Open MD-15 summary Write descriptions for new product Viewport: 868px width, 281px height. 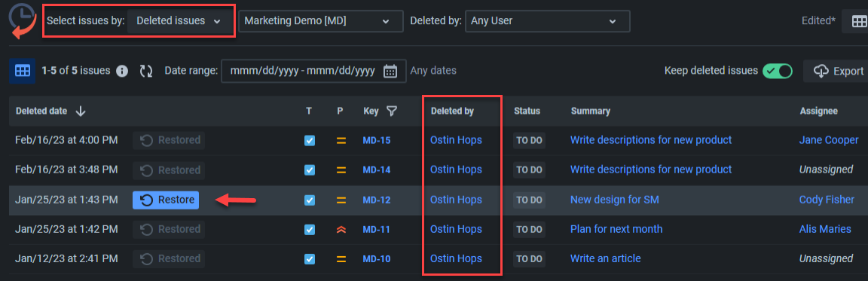651,140
